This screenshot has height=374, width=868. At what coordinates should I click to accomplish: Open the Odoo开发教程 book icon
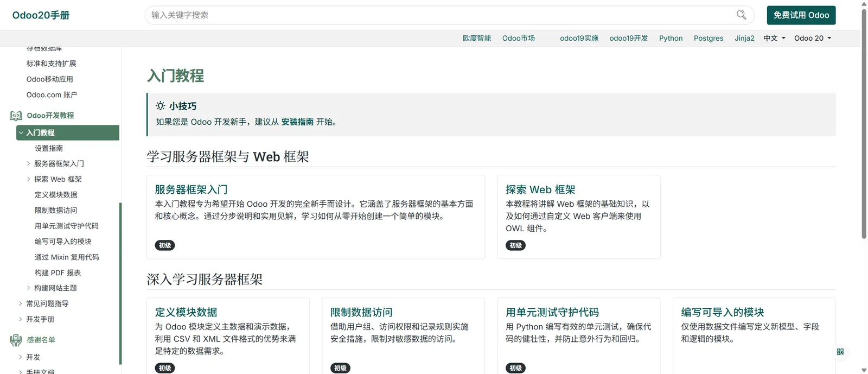[16, 116]
